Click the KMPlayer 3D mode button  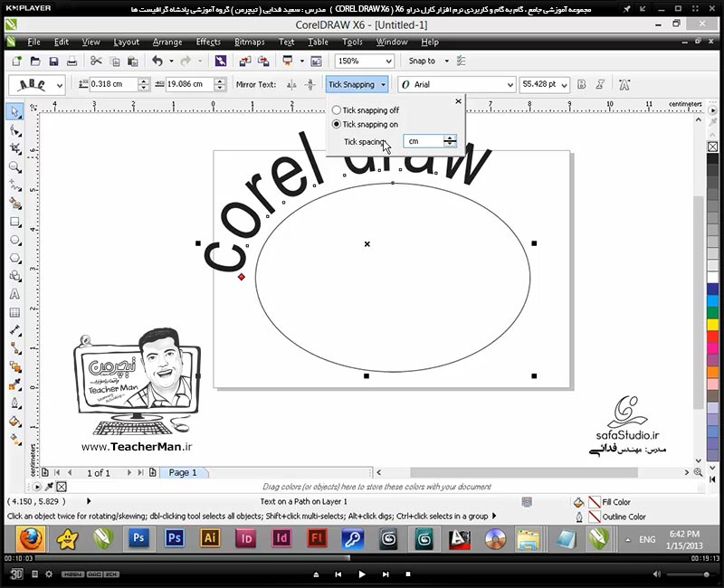(16, 574)
